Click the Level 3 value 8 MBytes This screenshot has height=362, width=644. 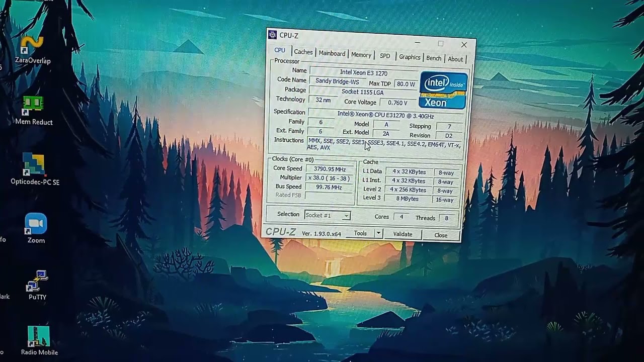(408, 199)
